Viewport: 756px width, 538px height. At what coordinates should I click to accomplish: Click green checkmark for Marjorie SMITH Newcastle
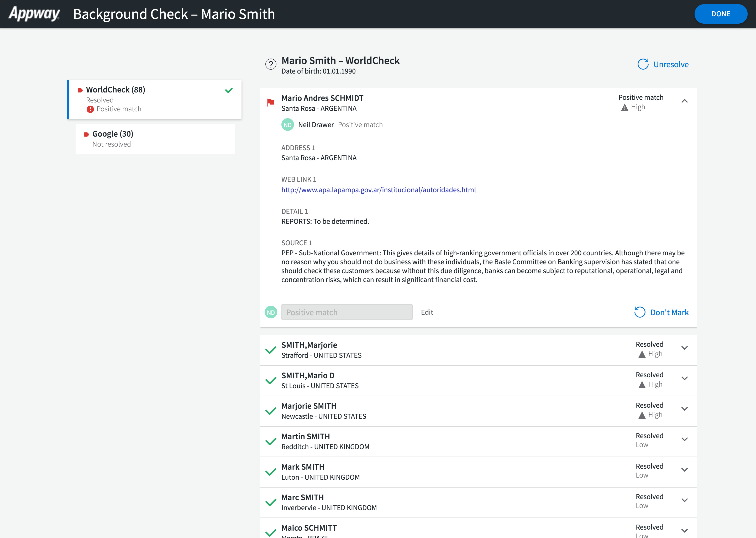click(271, 411)
